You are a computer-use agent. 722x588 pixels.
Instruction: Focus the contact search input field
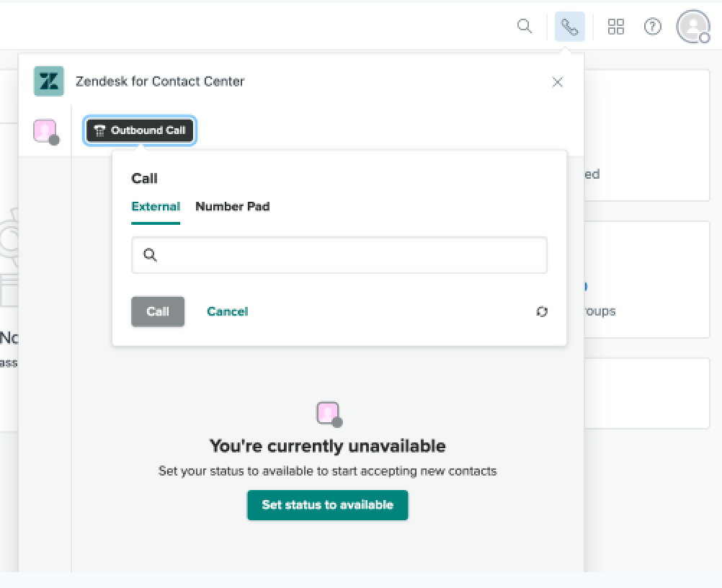(x=346, y=255)
